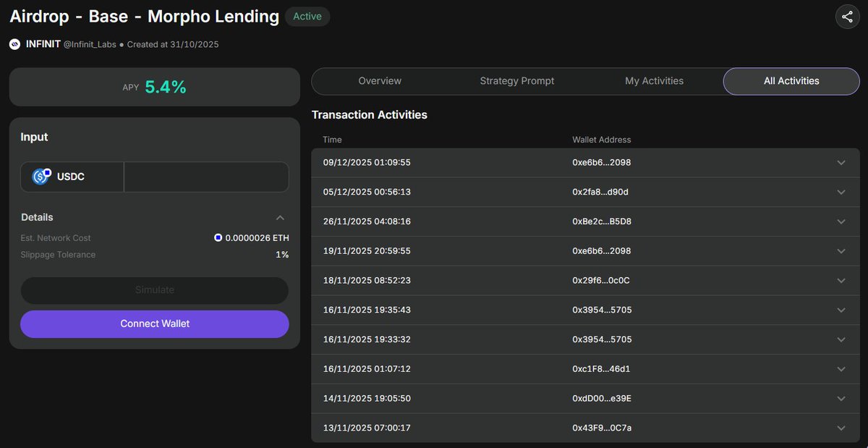Click the INFINIT logo avatar
868x448 pixels.
point(14,44)
